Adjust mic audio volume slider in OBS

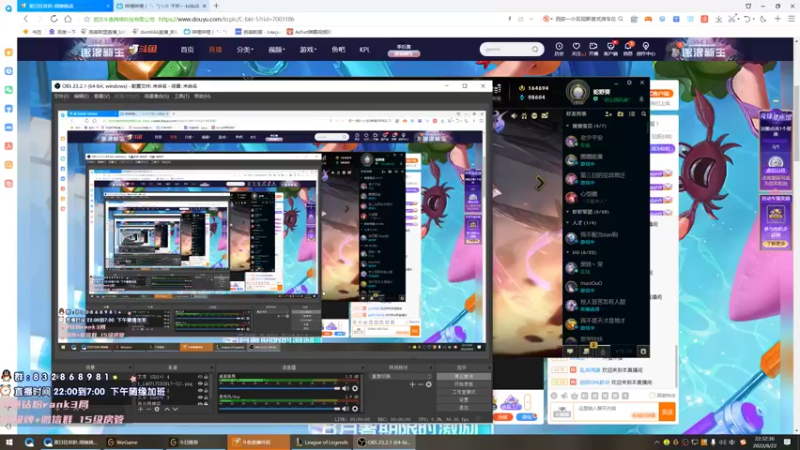click(x=280, y=408)
